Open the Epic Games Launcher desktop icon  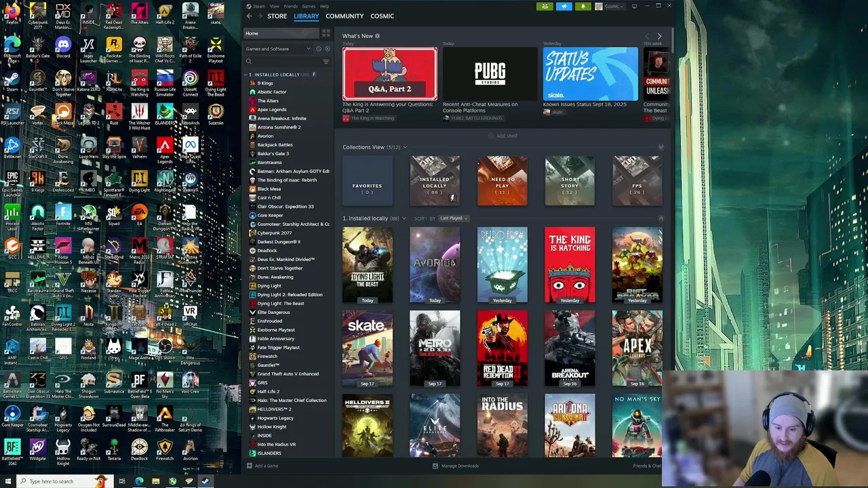[x=12, y=182]
